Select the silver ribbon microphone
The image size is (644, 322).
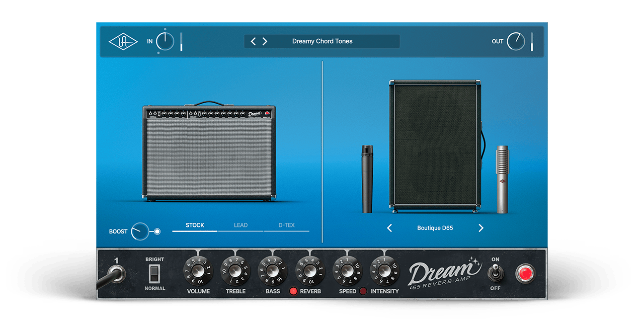pos(503,179)
